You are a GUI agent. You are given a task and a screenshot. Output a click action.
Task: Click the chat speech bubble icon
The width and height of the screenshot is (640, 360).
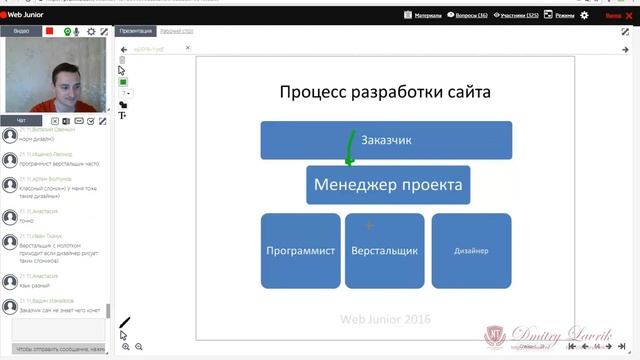tap(79, 121)
